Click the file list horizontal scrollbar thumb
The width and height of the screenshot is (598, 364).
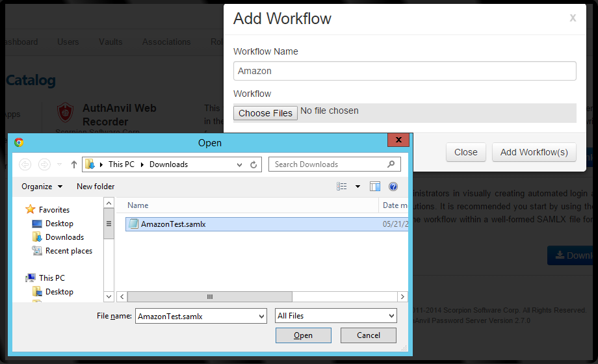coord(210,296)
